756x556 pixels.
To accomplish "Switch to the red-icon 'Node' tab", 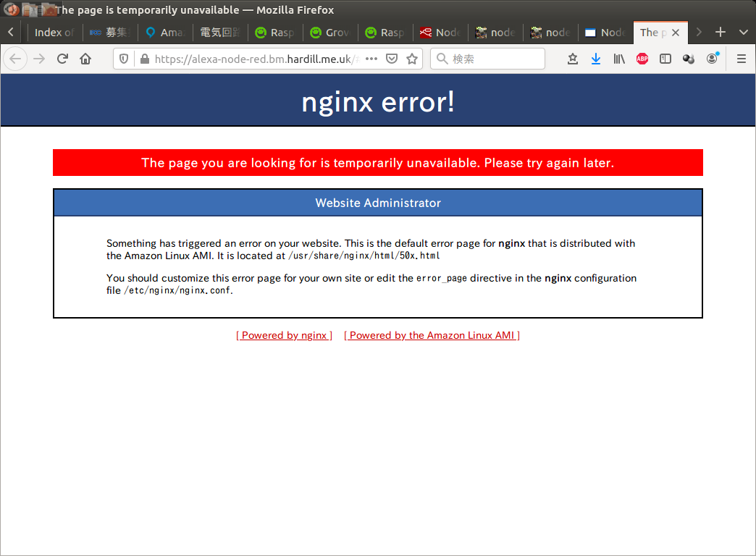I will tap(440, 33).
